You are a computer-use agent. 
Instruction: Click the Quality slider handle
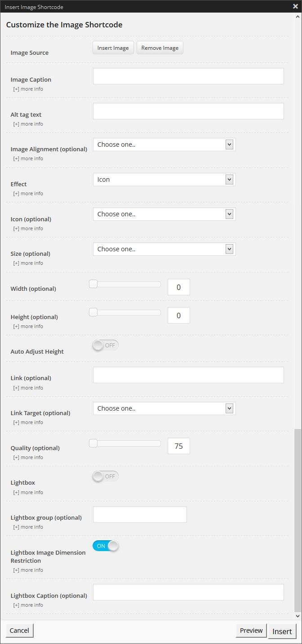pyautogui.click(x=93, y=443)
